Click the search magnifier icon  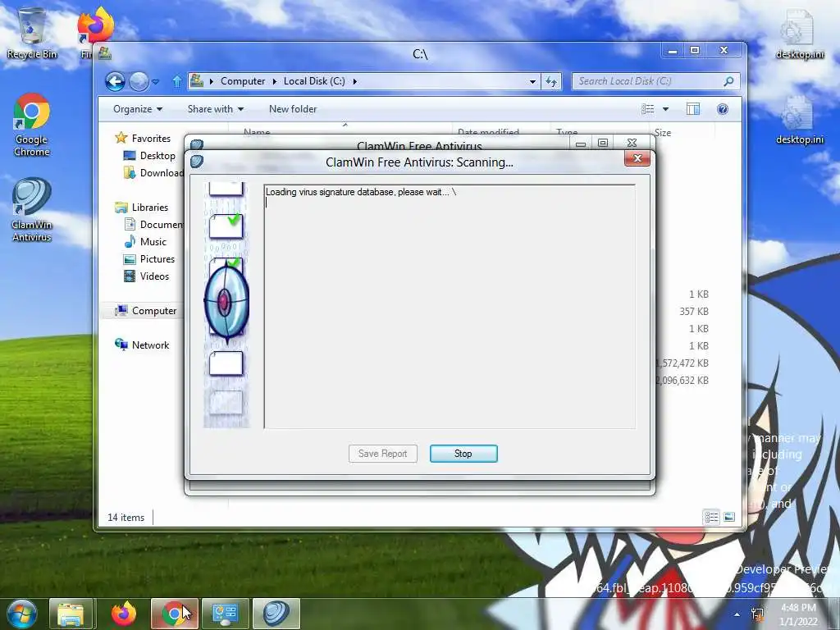click(728, 81)
